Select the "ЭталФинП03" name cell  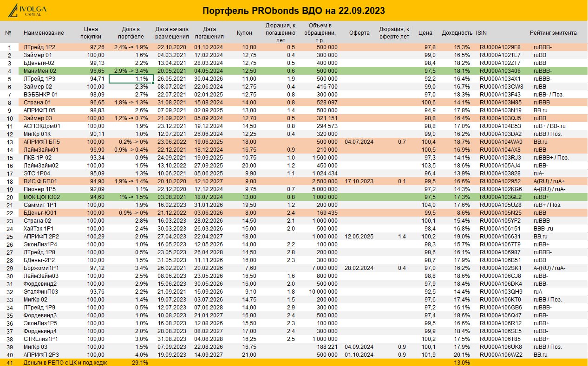click(41, 292)
